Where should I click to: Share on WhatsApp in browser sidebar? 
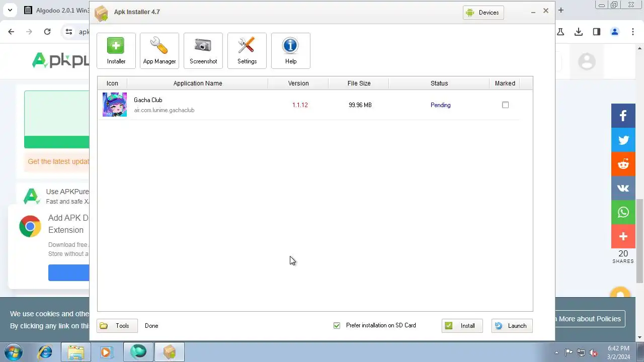623,212
